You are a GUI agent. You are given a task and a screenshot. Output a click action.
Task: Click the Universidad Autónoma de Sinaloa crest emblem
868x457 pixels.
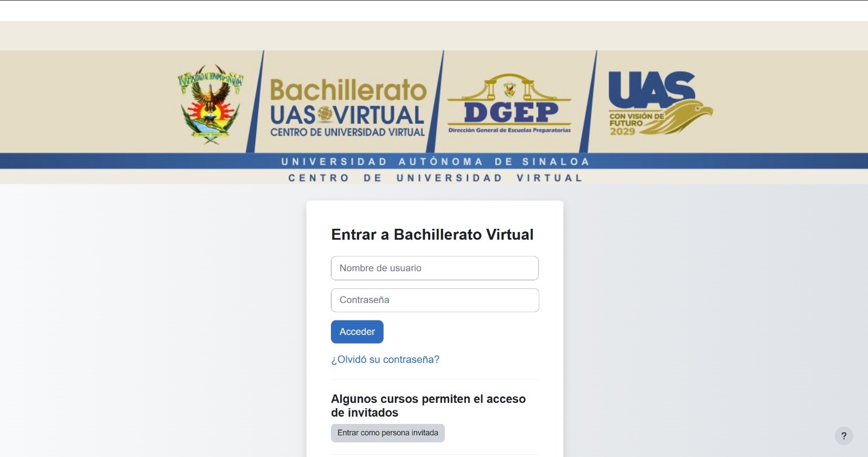click(210, 104)
